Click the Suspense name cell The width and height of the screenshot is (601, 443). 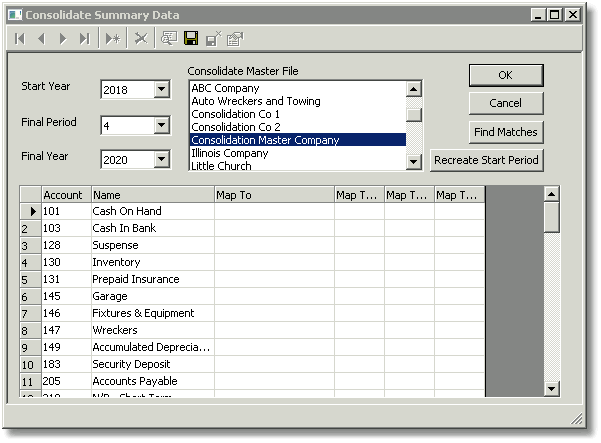tap(153, 245)
